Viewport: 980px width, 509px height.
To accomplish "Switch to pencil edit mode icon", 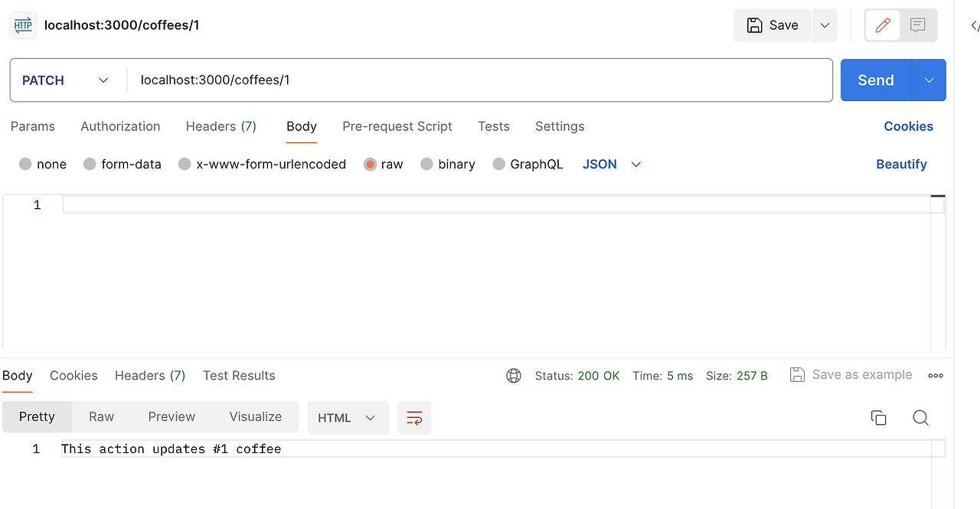I will [x=883, y=25].
